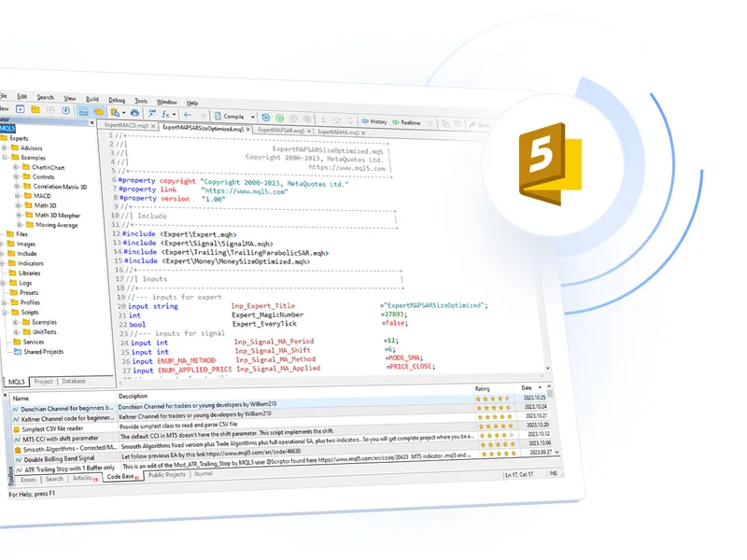Image resolution: width=747 pixels, height=560 pixels.
Task: Expand the Moving Average folder node
Action: (20, 225)
